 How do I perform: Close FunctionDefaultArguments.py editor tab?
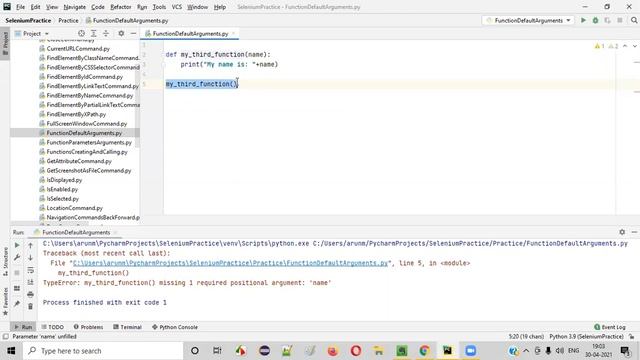pos(233,33)
